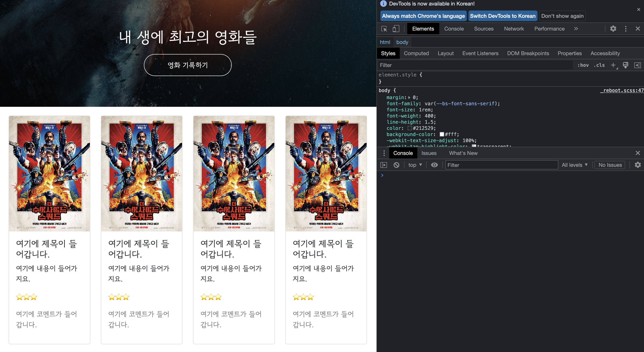Select the body breadcrumb element
Image resolution: width=644 pixels, height=352 pixels.
tap(402, 42)
